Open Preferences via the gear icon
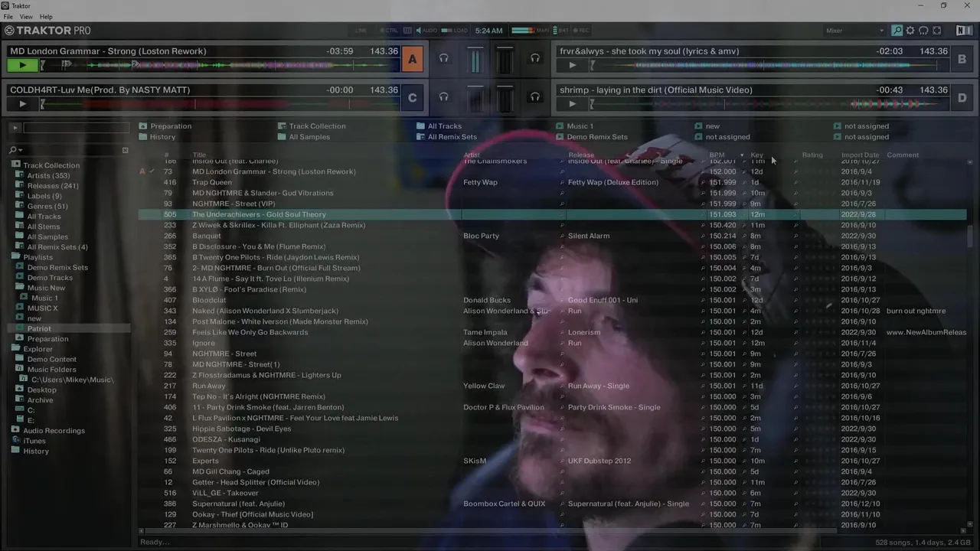This screenshot has height=551, width=980. [x=910, y=31]
